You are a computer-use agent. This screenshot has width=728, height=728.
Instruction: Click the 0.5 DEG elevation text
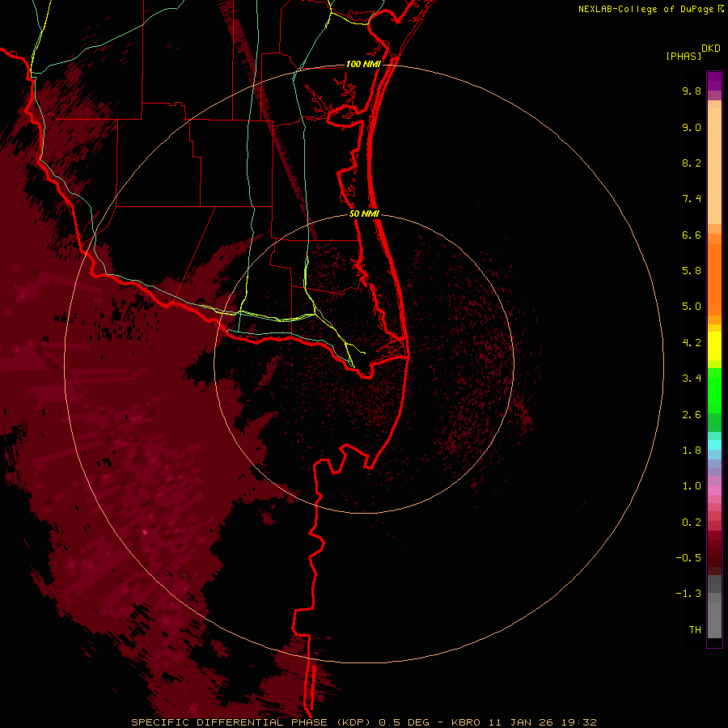pyautogui.click(x=403, y=722)
